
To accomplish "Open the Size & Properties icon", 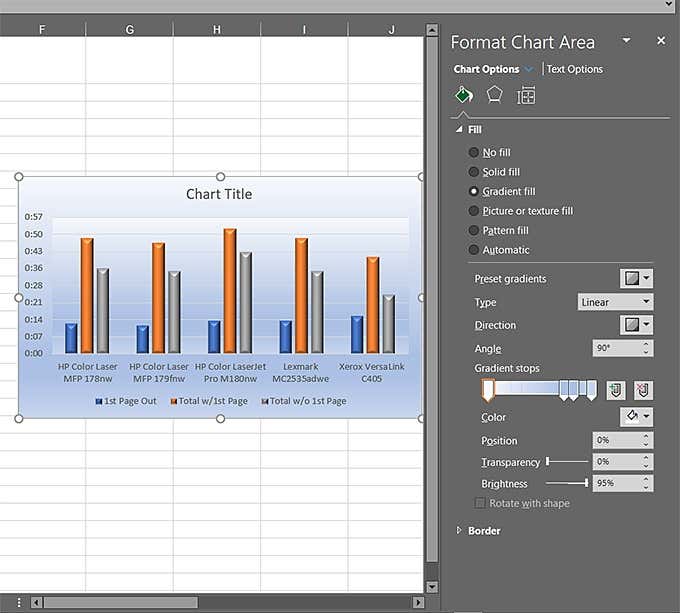I will point(526,95).
